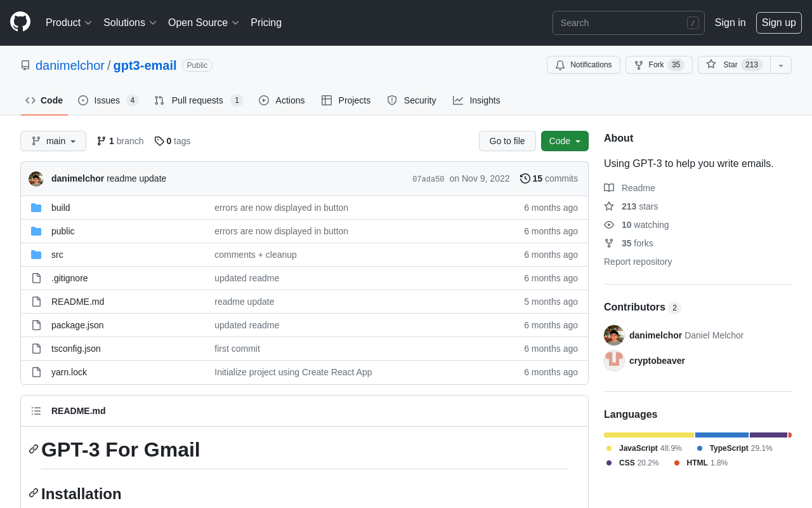This screenshot has height=508, width=812.
Task: Open the README table of contents icon
Action: coord(36,411)
